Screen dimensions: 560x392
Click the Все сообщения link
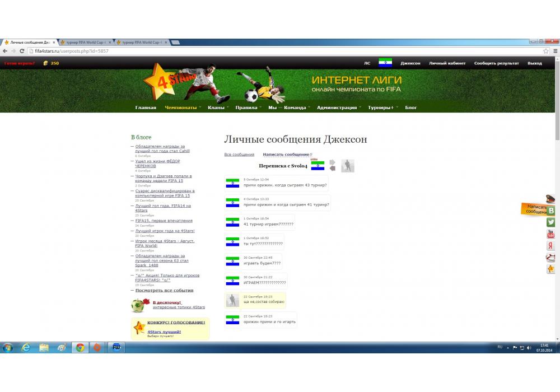[239, 155]
